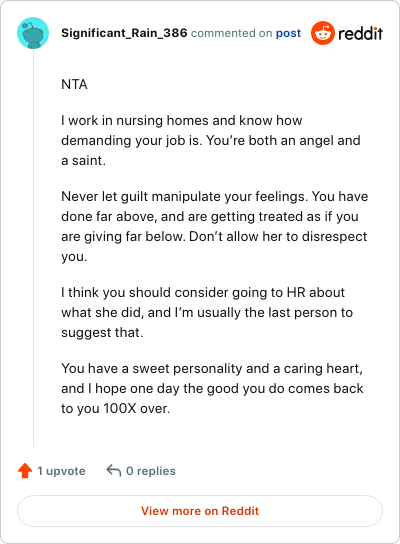Click the Significant_Rain_386 avatar icon
Viewport: 400px width, 544px height.
click(33, 33)
